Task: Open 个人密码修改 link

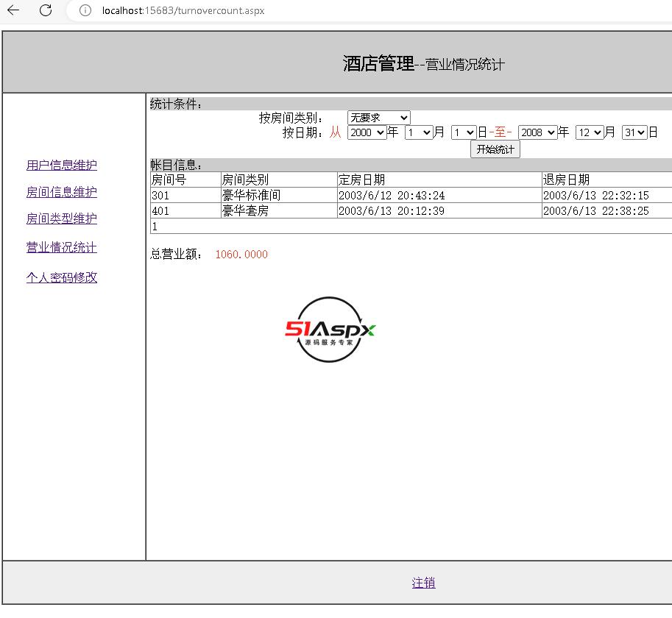Action: pyautogui.click(x=62, y=277)
